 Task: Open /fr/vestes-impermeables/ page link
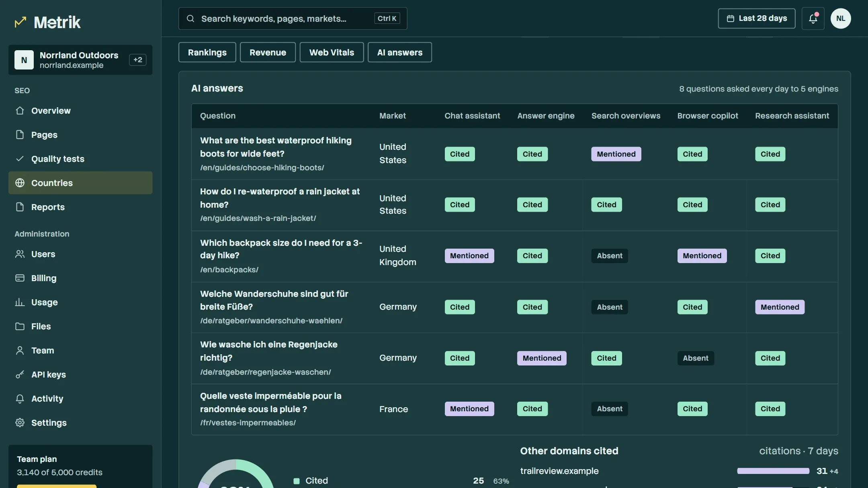248,423
